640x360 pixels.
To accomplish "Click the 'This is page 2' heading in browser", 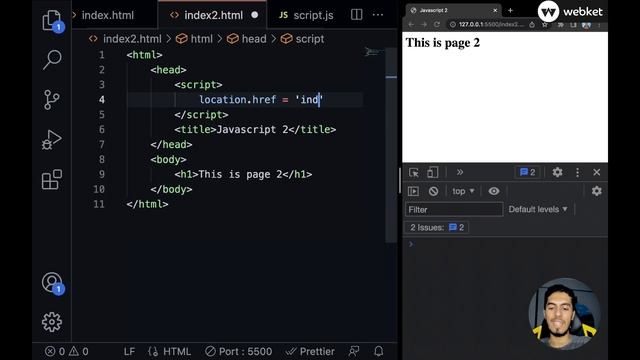I will click(x=443, y=42).
